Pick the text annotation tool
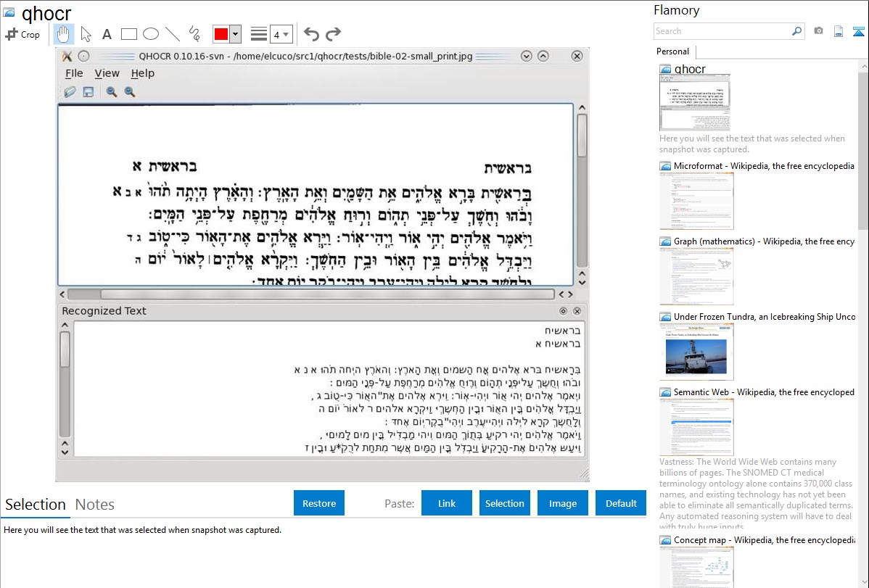869x588 pixels. [x=107, y=34]
